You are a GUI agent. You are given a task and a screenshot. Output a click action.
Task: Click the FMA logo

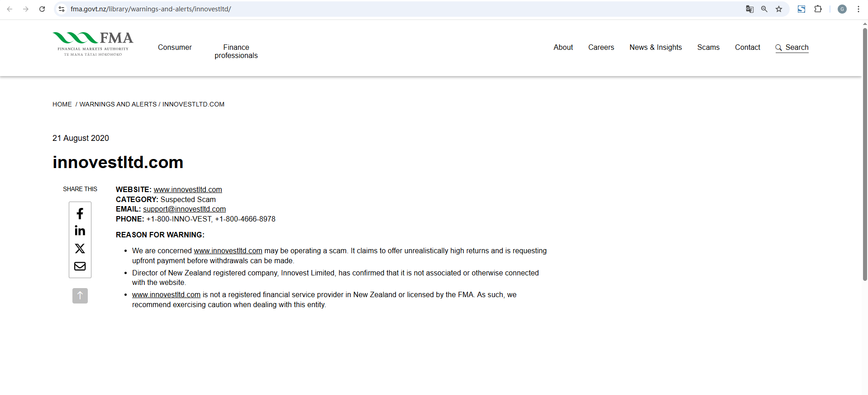click(x=93, y=44)
